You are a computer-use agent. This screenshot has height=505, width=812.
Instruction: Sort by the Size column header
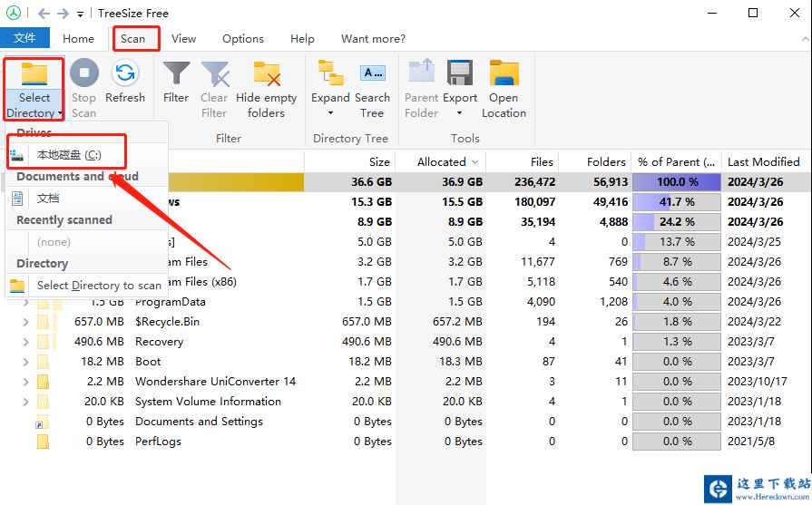[350, 162]
